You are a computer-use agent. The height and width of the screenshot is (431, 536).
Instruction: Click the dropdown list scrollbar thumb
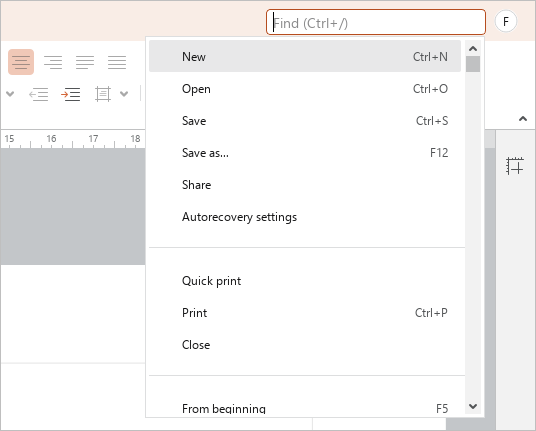tap(473, 64)
